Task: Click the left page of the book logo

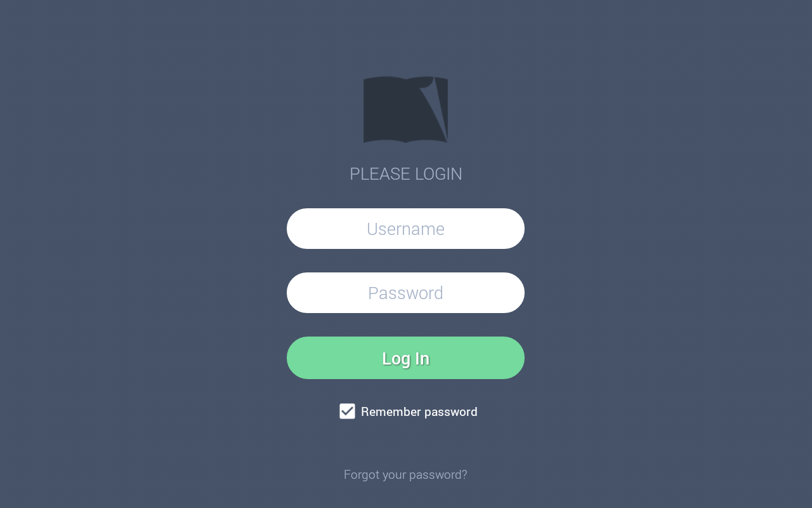Action: (384, 110)
